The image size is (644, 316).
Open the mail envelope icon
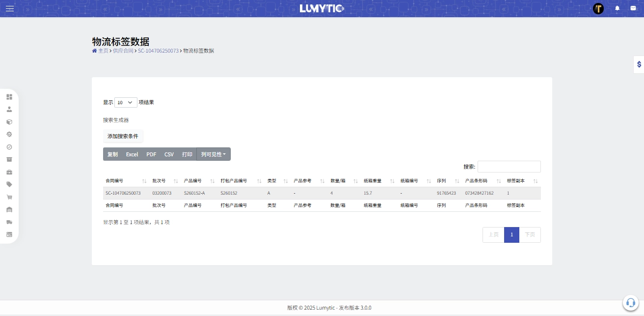tap(633, 8)
